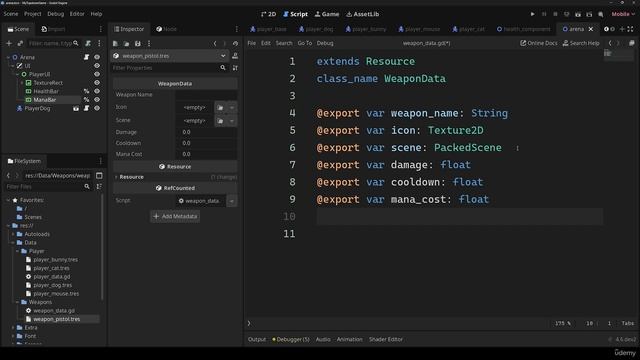This screenshot has height=360, width=640.
Task: Click Search Help
Action: tap(581, 43)
